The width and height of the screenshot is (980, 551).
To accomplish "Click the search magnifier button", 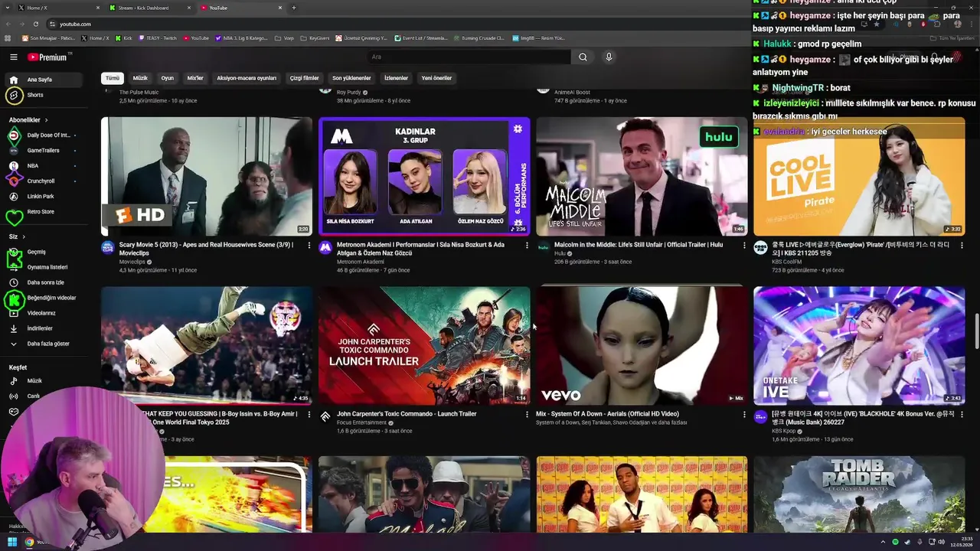I will [x=583, y=57].
